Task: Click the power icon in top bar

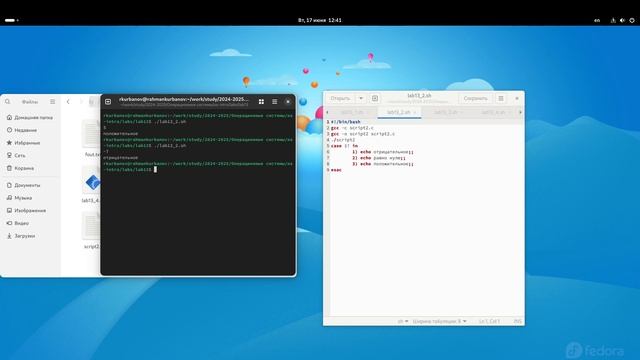Action: pyautogui.click(x=632, y=20)
